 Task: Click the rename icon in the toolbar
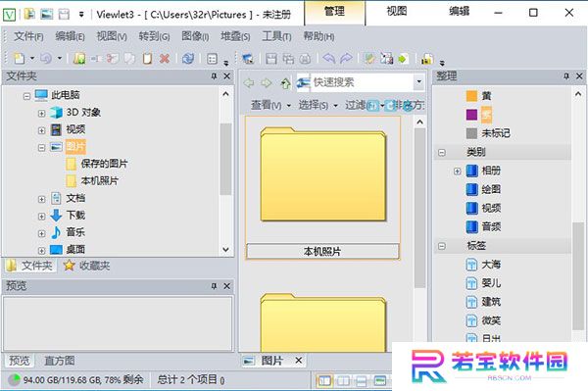tap(96, 58)
